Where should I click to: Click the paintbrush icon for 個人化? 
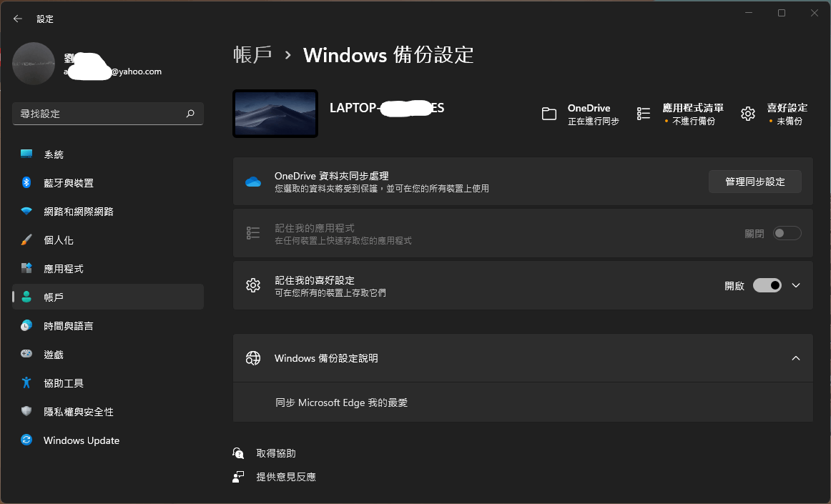[26, 239]
